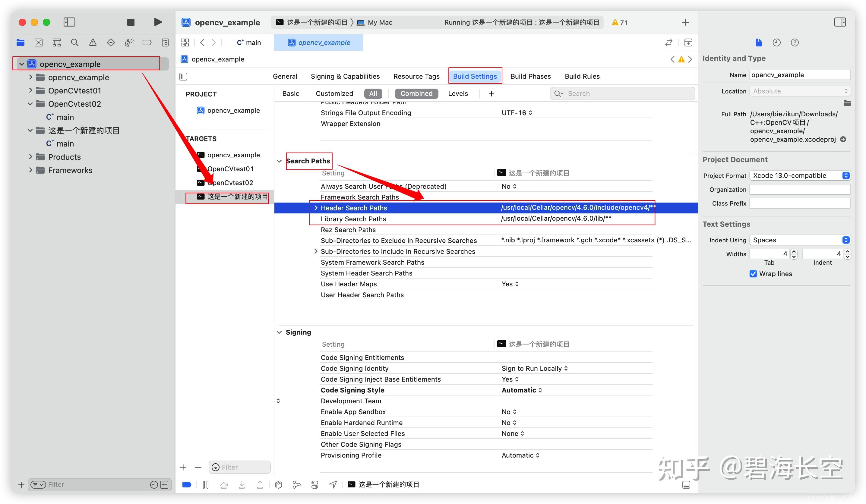Viewport: 866px width, 504px height.
Task: Open the Symbol navigator icon
Action: 56,42
